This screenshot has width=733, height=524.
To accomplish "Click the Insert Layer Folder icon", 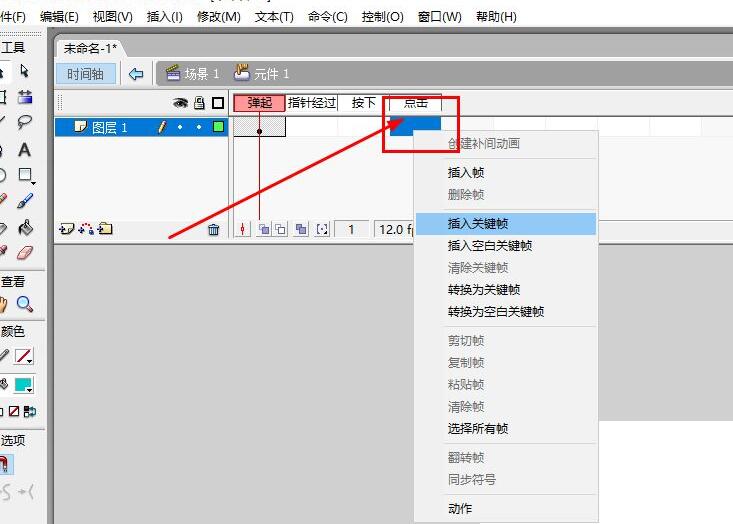I will click(105, 229).
